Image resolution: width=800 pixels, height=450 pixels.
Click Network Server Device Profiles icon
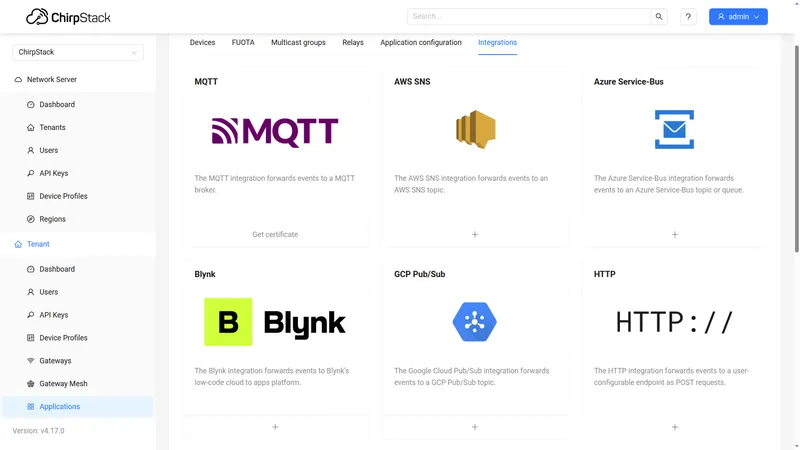click(31, 196)
